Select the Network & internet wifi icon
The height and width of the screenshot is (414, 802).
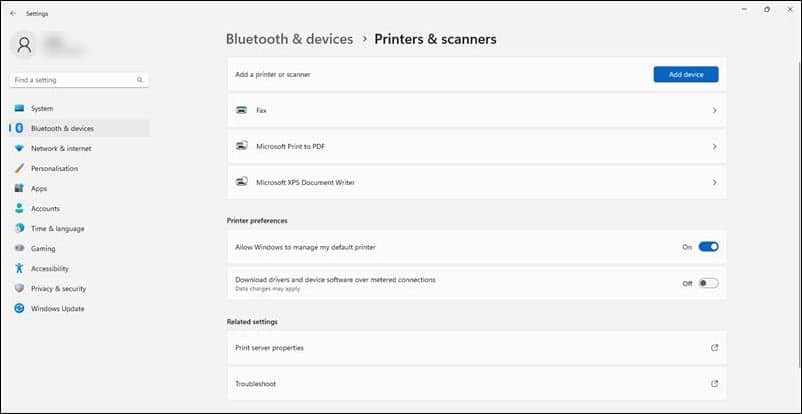point(19,148)
